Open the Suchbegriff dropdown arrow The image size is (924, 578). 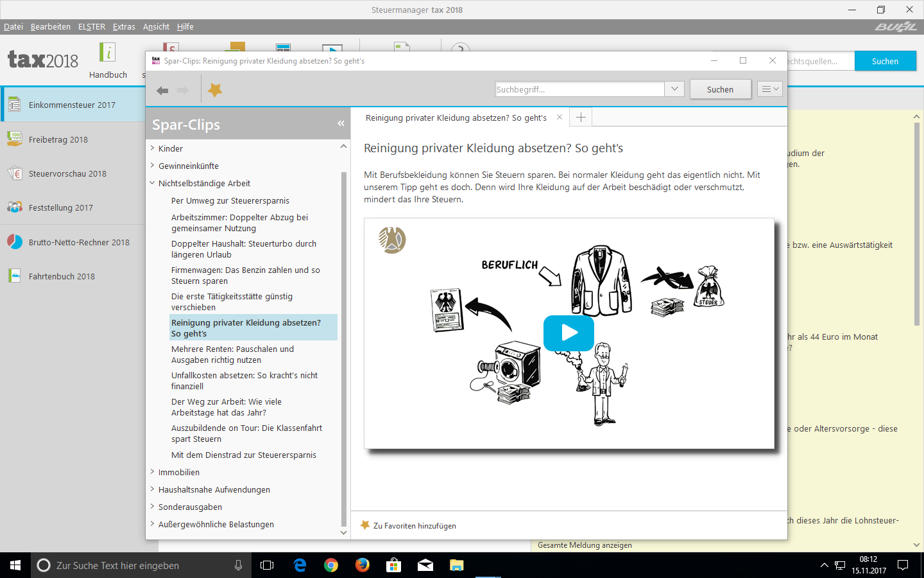(674, 89)
